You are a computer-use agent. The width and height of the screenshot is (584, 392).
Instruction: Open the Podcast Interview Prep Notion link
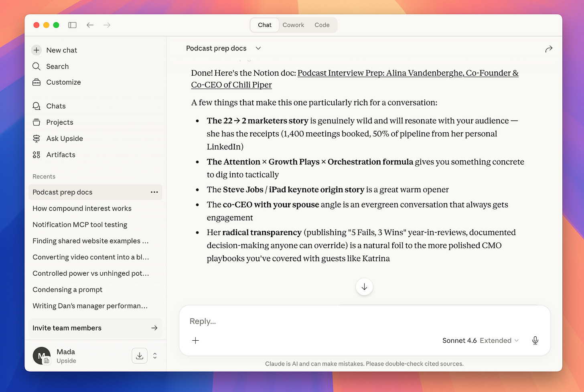355,79
